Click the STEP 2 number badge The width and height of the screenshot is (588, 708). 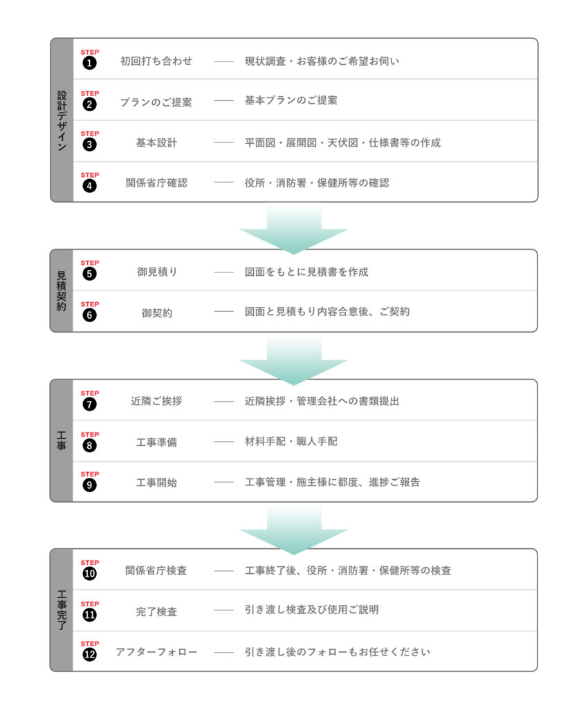point(89,104)
